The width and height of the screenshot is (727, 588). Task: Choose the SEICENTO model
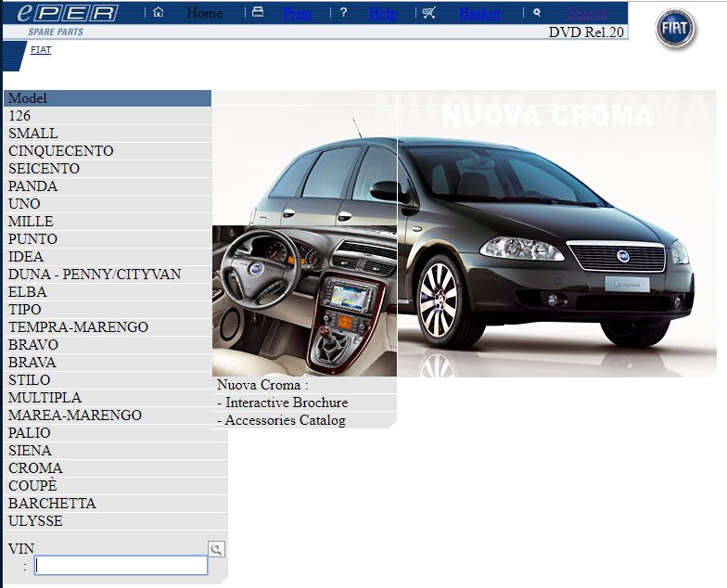coord(108,169)
